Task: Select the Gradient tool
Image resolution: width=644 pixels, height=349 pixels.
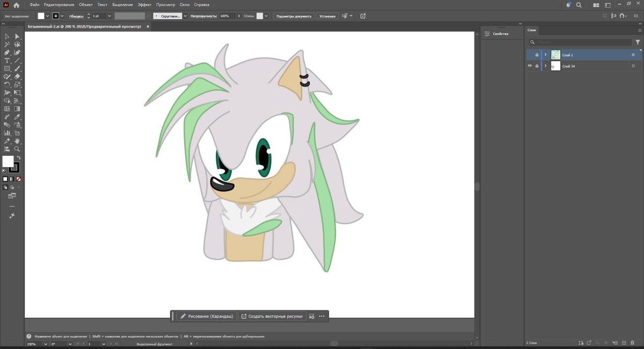Action: click(x=17, y=109)
